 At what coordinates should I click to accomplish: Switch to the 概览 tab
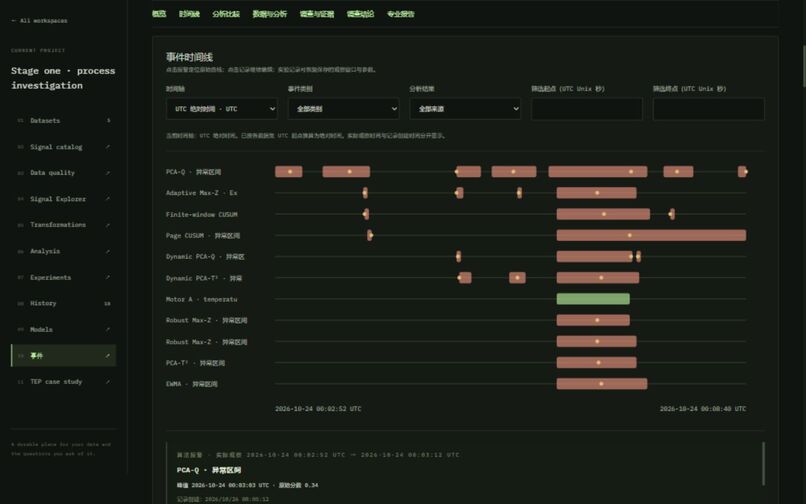pos(159,14)
